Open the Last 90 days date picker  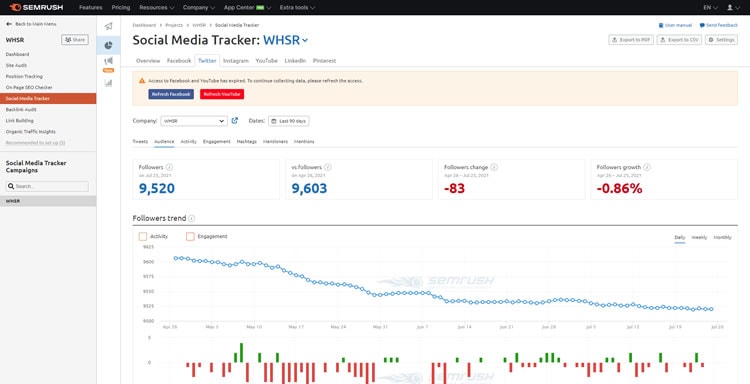click(288, 121)
